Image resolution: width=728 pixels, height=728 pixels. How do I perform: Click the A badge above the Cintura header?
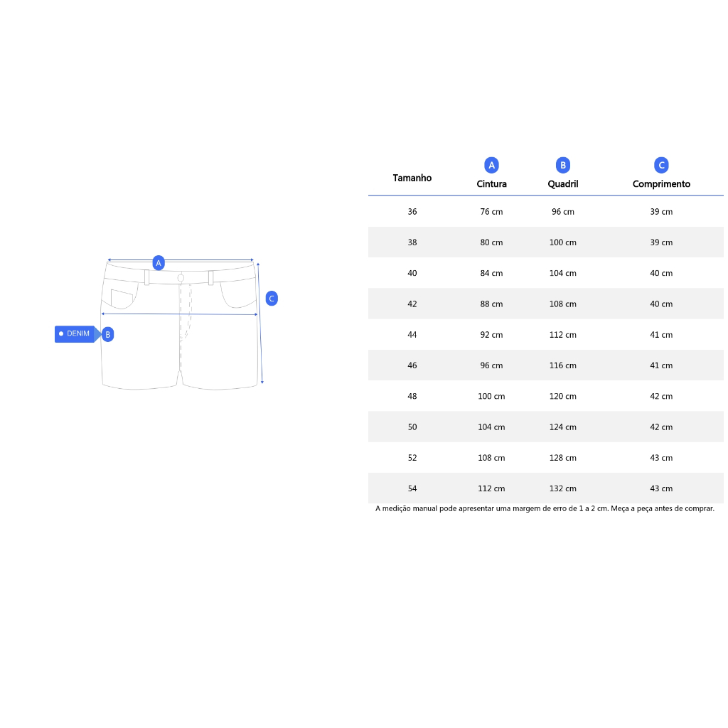point(491,166)
